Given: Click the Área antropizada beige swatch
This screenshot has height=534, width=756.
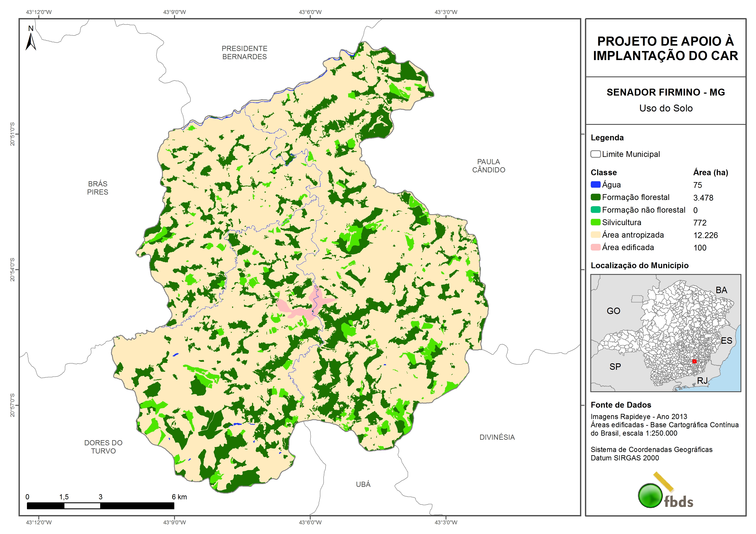Looking at the screenshot, I should click(x=595, y=235).
